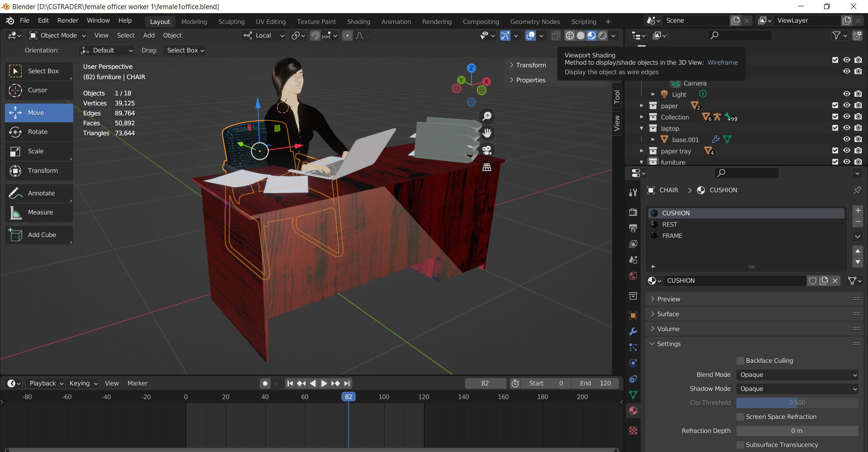This screenshot has height=452, width=868.
Task: Toggle the show gizmo button
Action: click(505, 35)
